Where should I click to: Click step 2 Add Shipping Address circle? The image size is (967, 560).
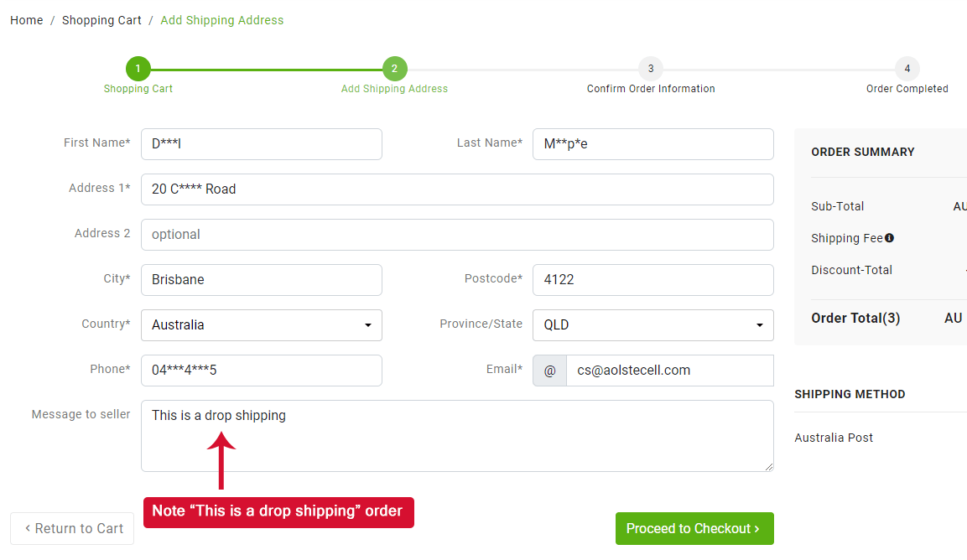[x=394, y=69]
